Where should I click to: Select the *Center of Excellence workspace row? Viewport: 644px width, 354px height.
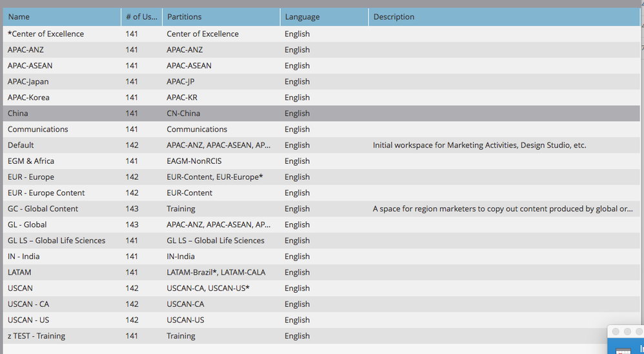[321, 34]
